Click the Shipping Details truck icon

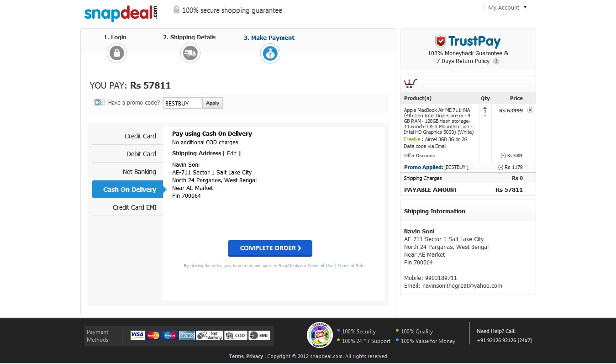(190, 53)
